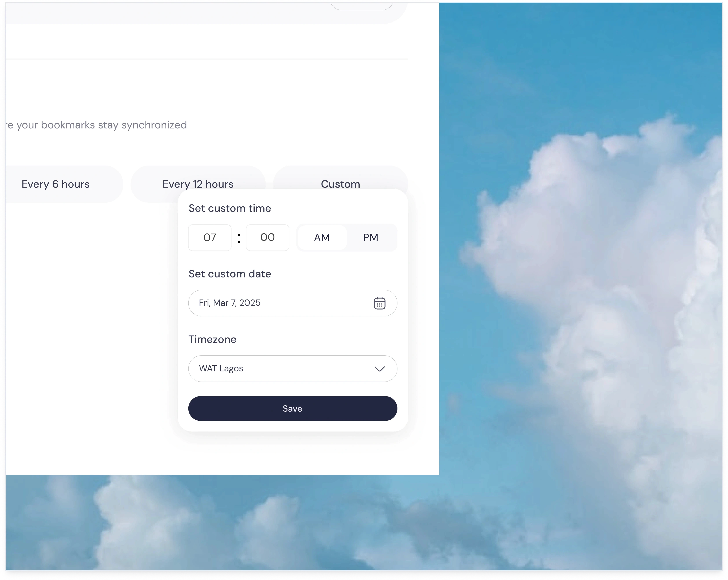Click the Set custom time heading

(230, 208)
